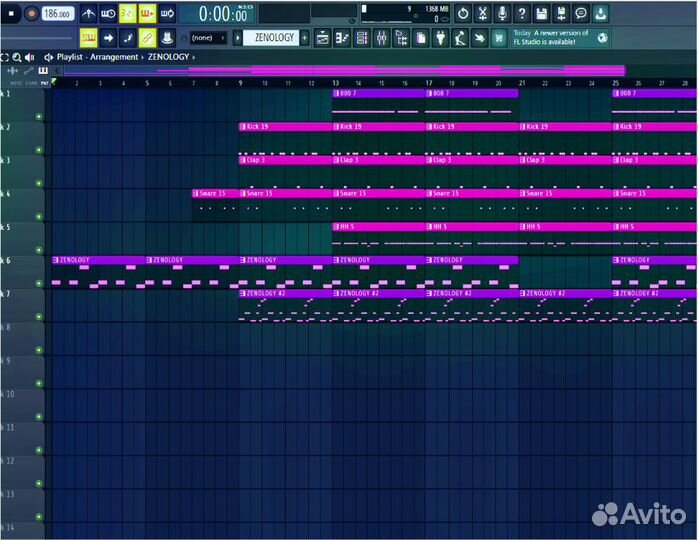Click the download arrow icon
This screenshot has width=698, height=540.
coord(601,14)
